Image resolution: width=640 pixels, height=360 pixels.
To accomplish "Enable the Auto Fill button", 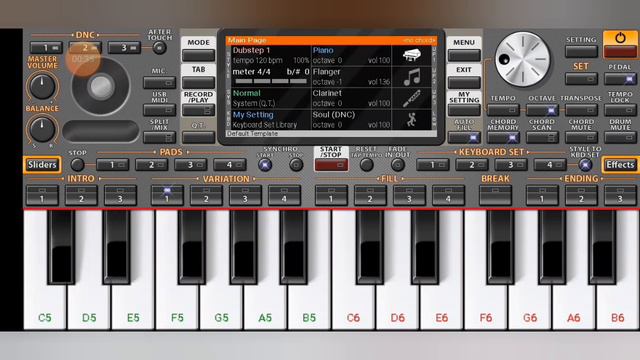I will point(464,137).
